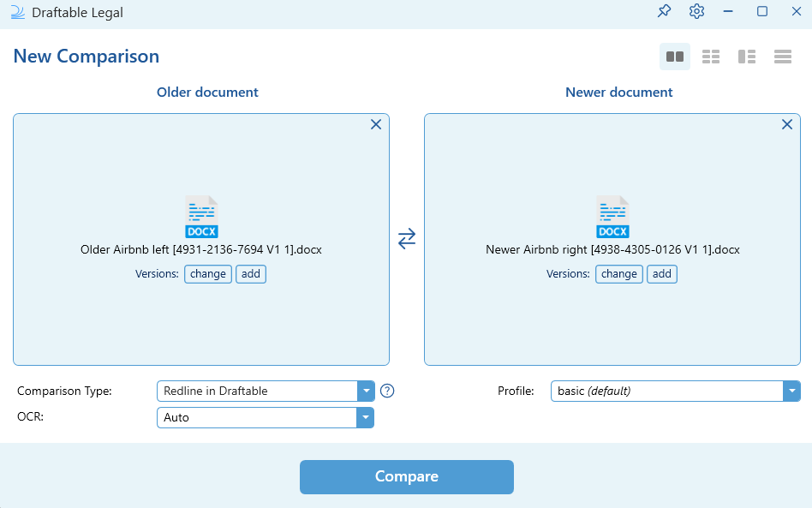
Task: Click the 'Newer Airbnb right' file name
Action: (x=612, y=249)
